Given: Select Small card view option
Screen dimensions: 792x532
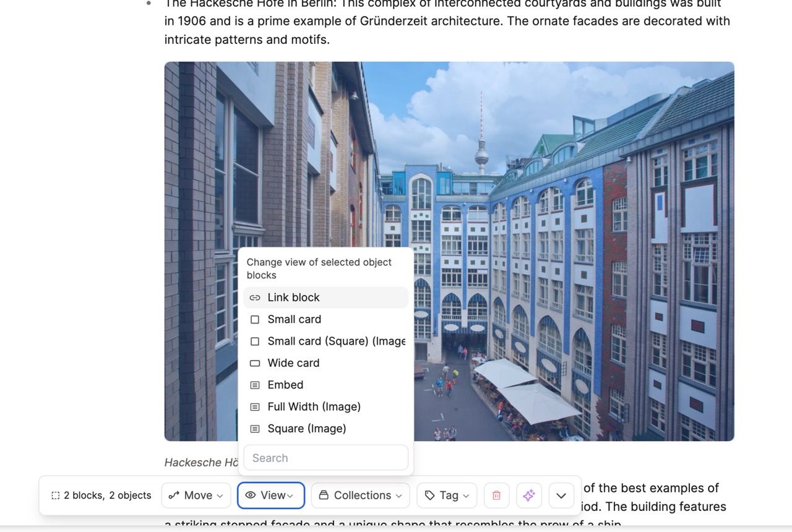Looking at the screenshot, I should click(x=295, y=319).
